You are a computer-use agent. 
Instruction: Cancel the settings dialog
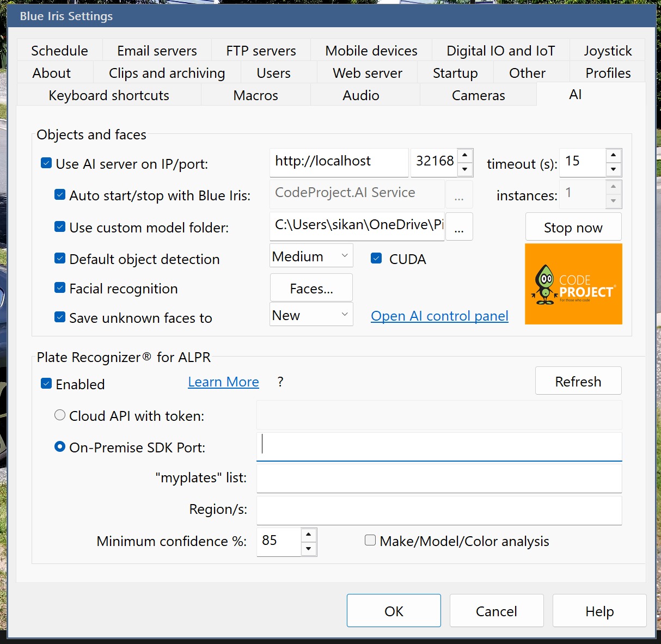click(497, 611)
